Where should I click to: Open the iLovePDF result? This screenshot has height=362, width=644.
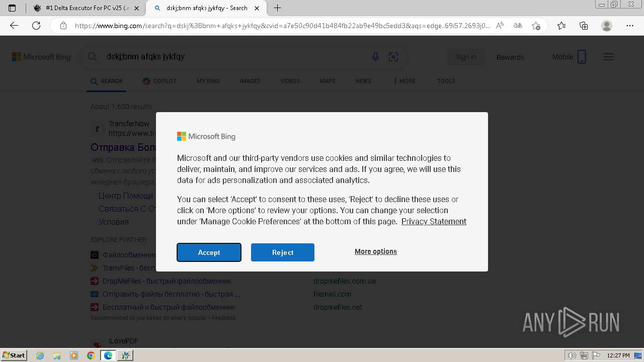123,341
